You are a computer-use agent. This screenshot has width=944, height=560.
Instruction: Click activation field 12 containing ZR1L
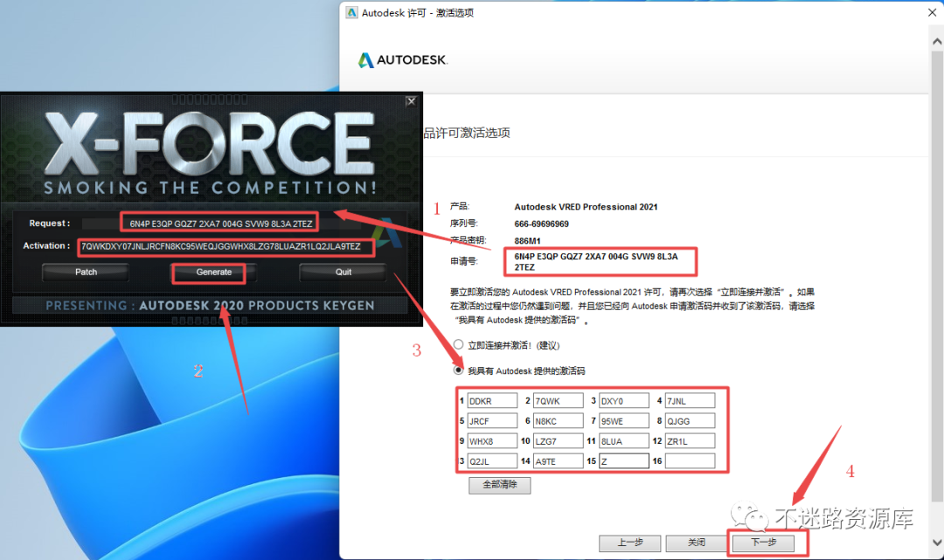click(x=690, y=441)
